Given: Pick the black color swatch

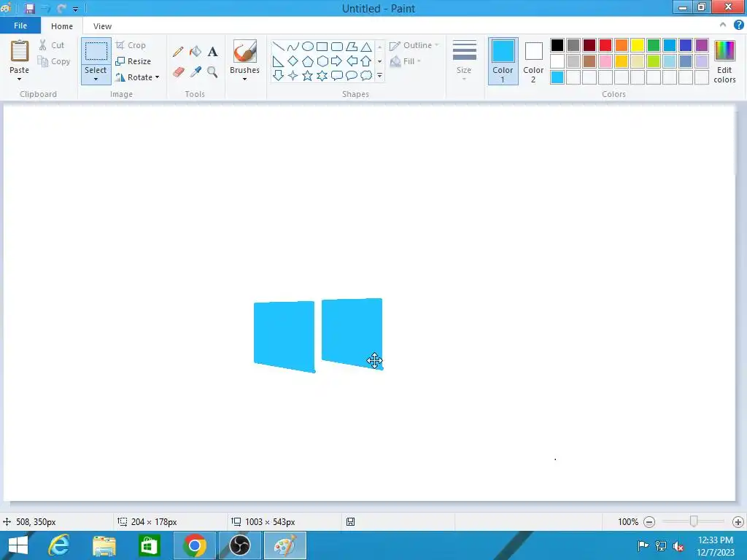Looking at the screenshot, I should click(x=557, y=45).
